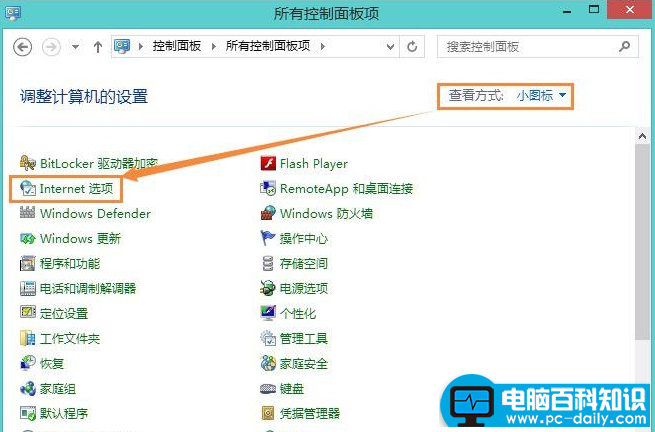Click the 工作文件夹 folder icon
The height and width of the screenshot is (432, 655).
(x=28, y=338)
